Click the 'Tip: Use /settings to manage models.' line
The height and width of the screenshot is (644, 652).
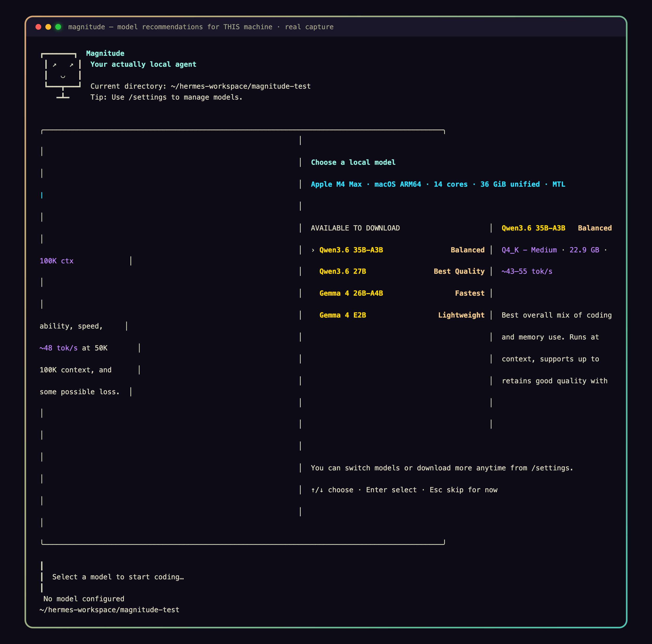pyautogui.click(x=166, y=97)
